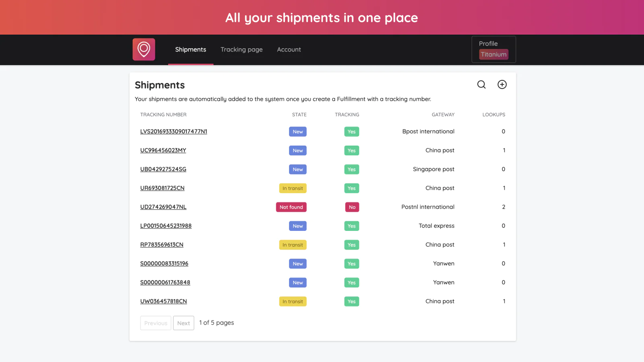Click the GATEWAY column header

pos(443,115)
